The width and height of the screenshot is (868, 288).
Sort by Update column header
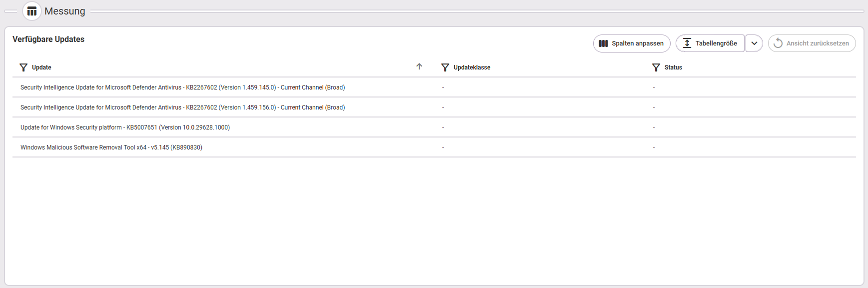pyautogui.click(x=41, y=67)
